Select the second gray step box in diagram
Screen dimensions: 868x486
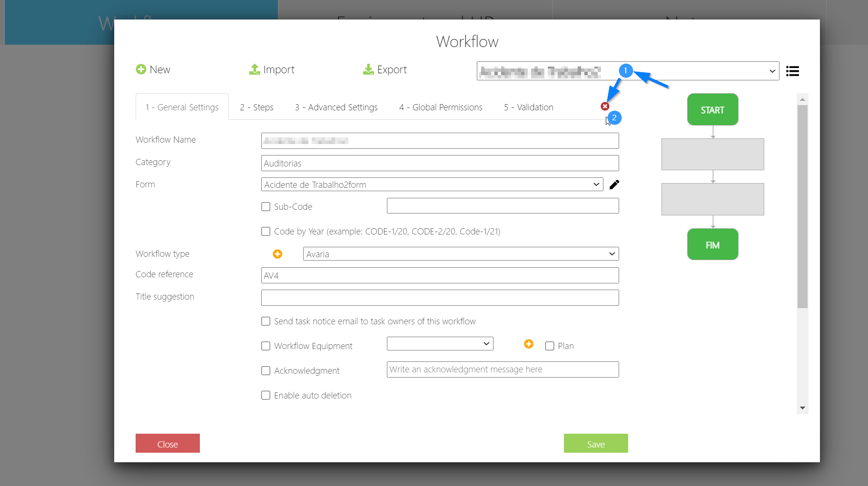(712, 199)
